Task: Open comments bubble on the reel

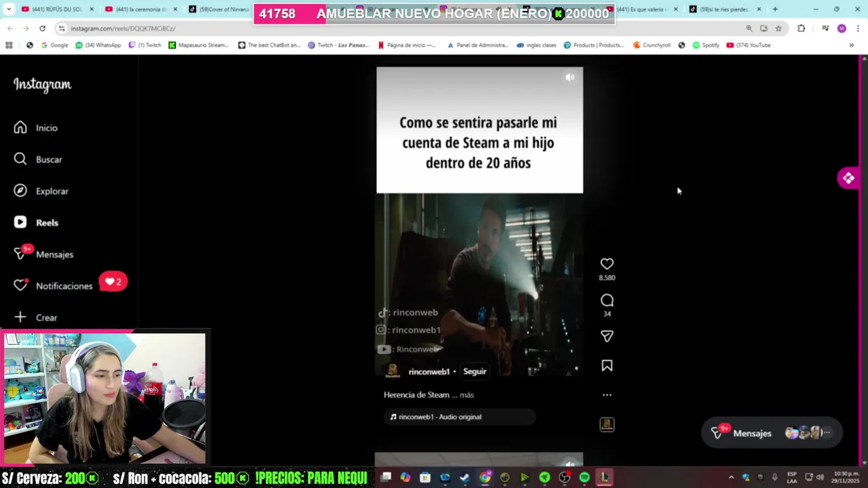Action: pos(607,300)
